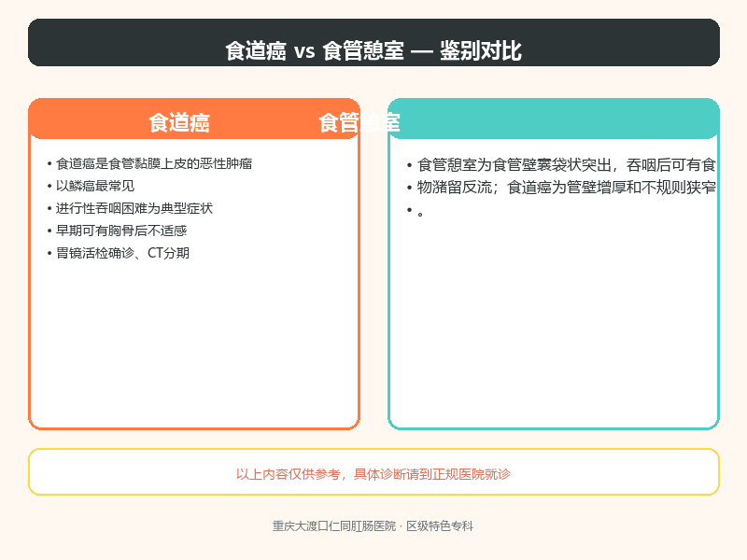This screenshot has width=747, height=560.
Task: Click footer text 区级特色专科
Action: 440,526
